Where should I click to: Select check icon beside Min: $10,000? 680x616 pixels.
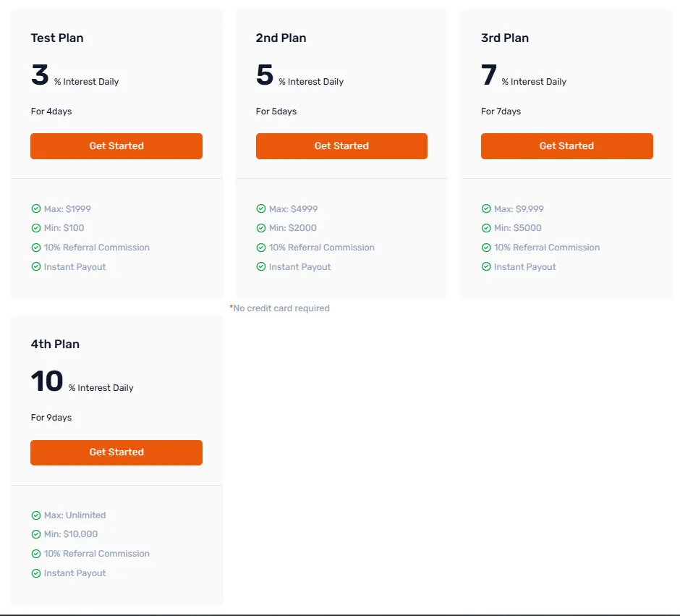click(36, 534)
